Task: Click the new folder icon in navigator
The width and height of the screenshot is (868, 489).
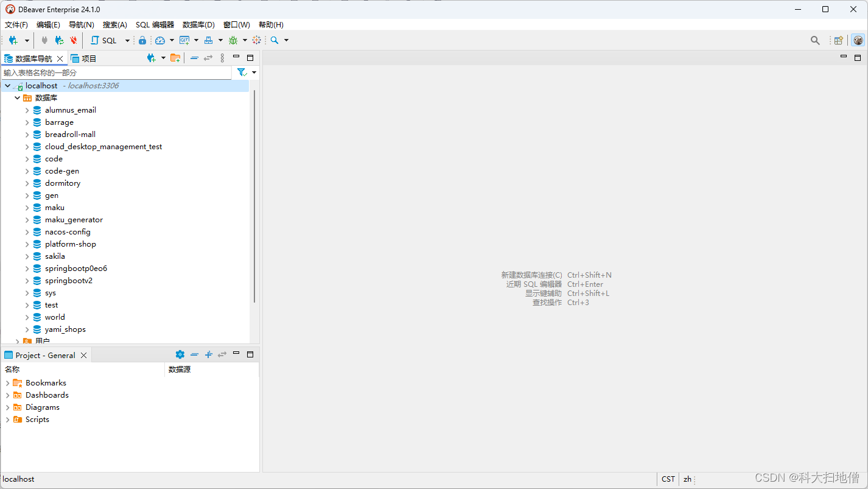Action: tap(175, 58)
